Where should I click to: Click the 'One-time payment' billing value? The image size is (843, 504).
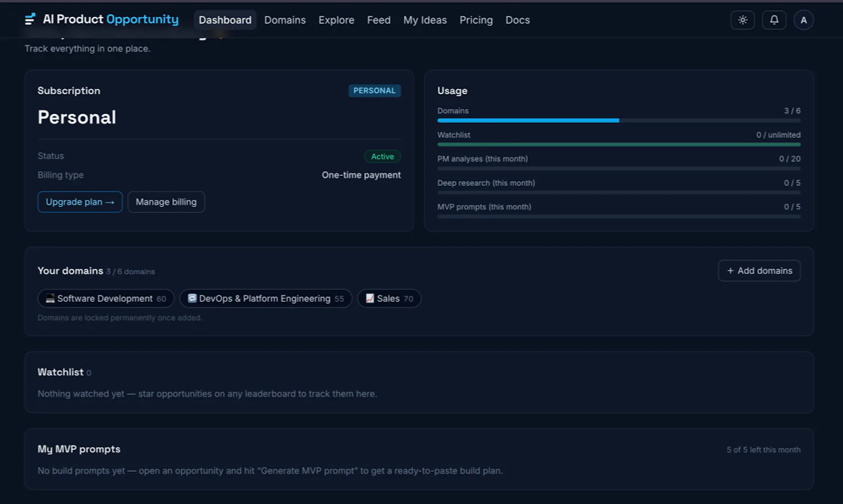(x=361, y=175)
